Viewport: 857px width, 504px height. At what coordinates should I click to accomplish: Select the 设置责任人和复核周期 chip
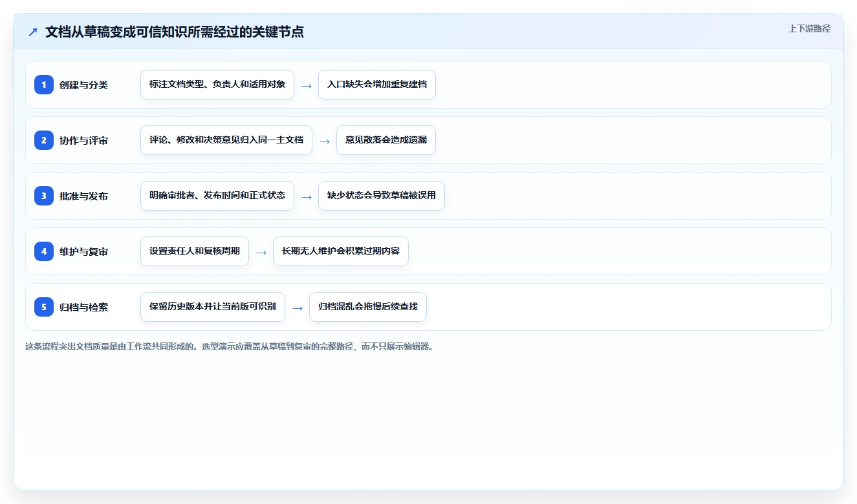point(195,251)
